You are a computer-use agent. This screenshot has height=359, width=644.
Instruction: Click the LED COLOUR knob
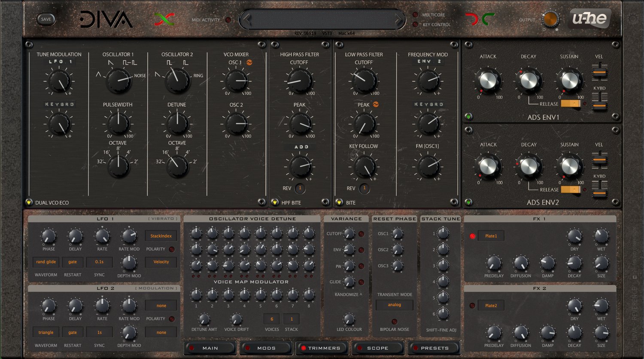(x=349, y=319)
